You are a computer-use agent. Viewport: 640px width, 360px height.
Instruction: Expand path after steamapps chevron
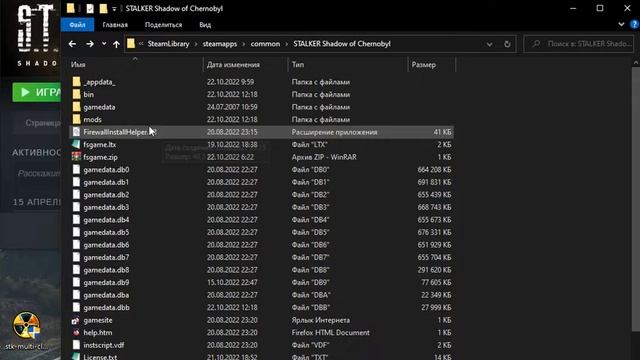pos(244,44)
